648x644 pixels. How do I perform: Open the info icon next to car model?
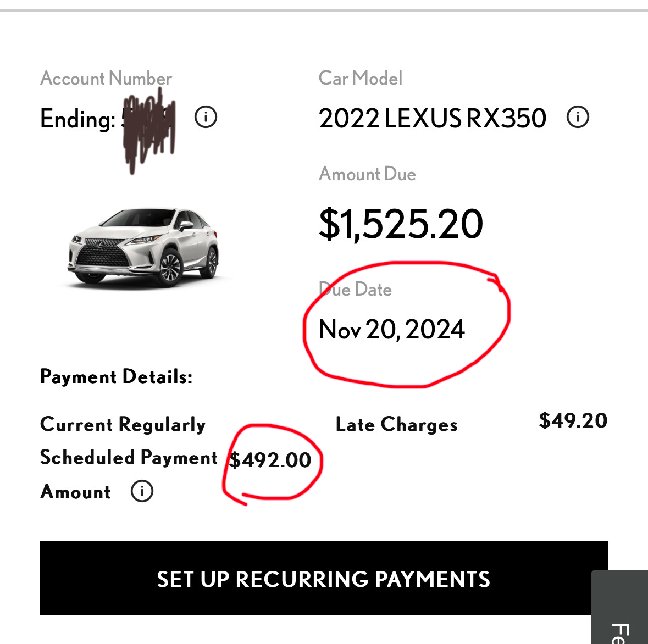(578, 117)
